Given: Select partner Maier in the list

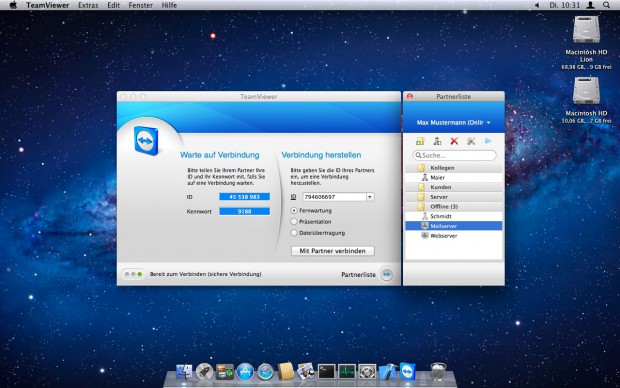Looking at the screenshot, I should click(x=454, y=178).
